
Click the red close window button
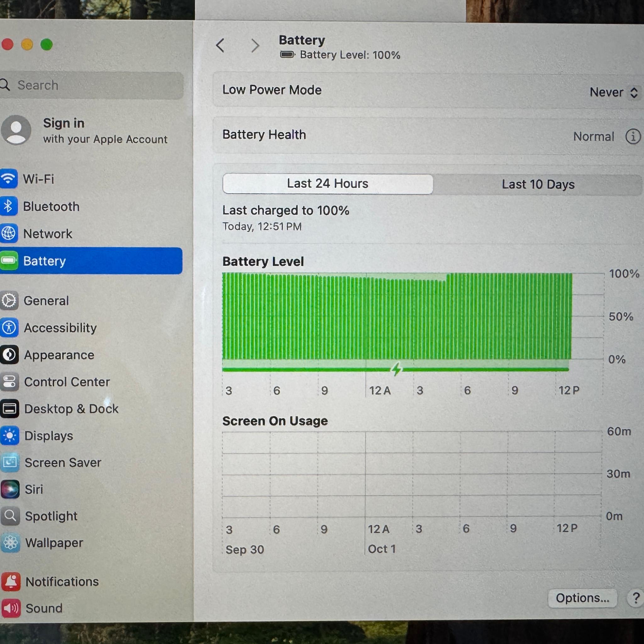coord(7,44)
